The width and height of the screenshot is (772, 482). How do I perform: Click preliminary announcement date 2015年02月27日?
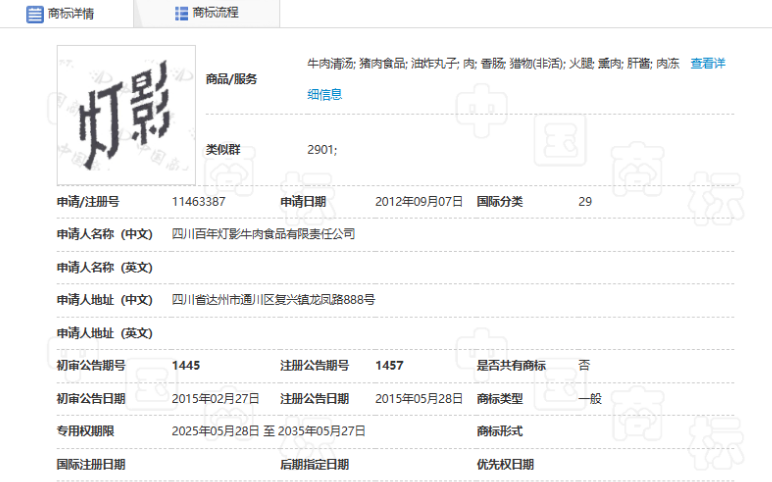(215, 398)
